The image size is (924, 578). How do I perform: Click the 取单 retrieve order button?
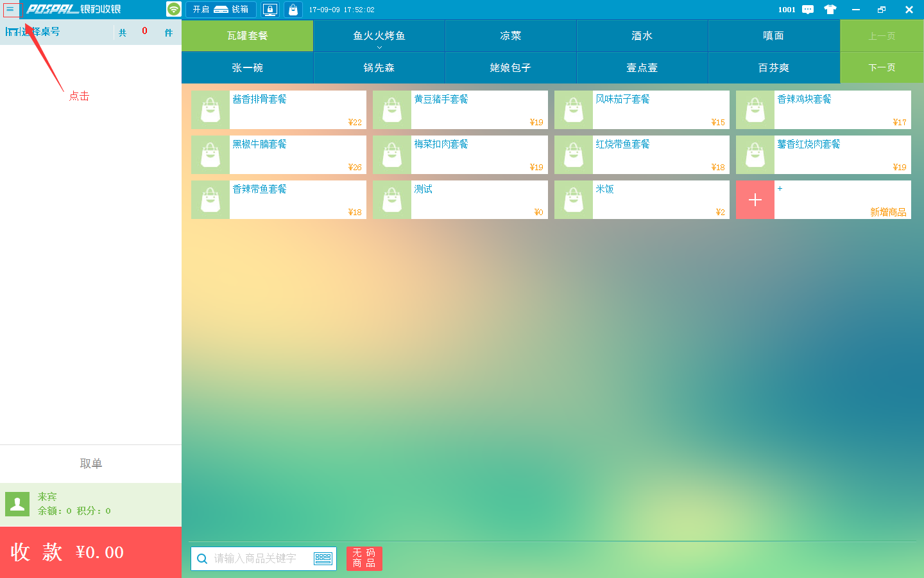90,464
